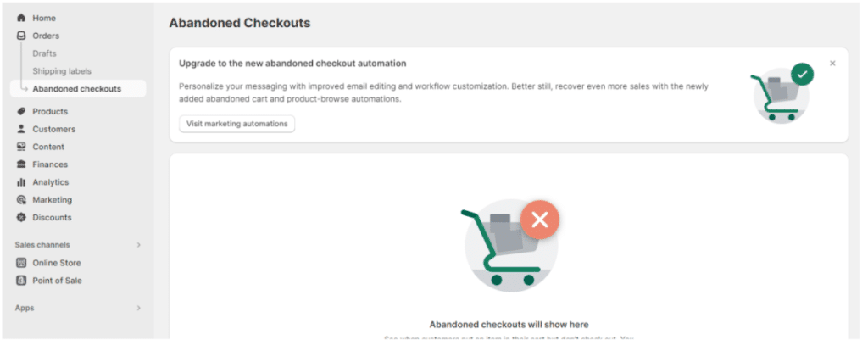This screenshot has width=868, height=362.
Task: Click the Marketing target icon
Action: point(21,200)
